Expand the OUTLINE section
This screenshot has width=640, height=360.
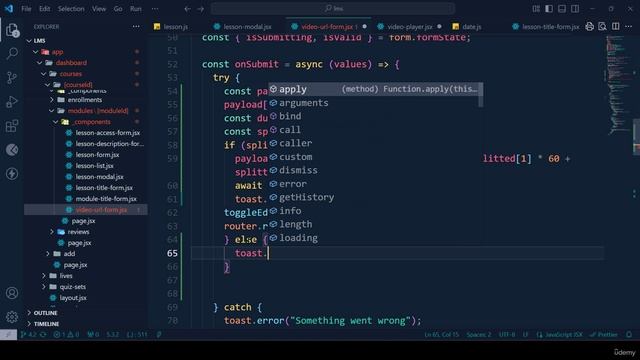pyautogui.click(x=29, y=313)
